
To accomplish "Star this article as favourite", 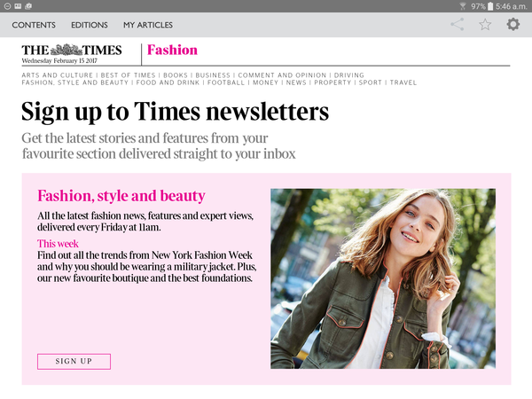I will coord(485,25).
